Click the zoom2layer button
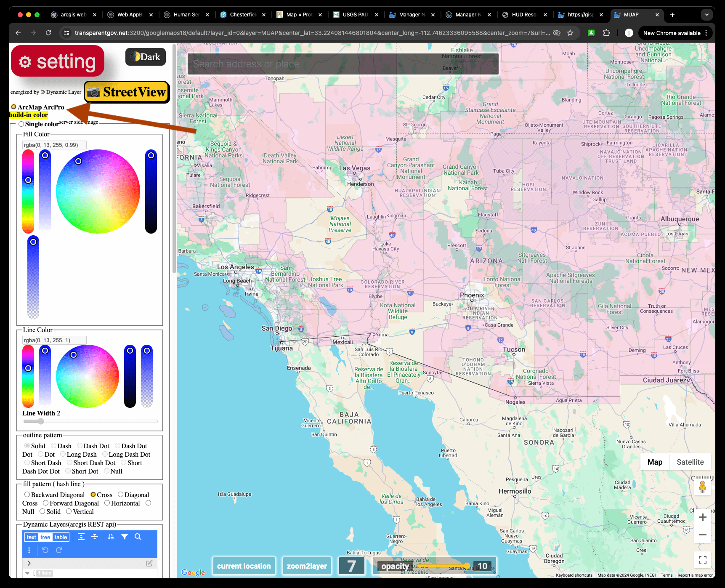725x588 pixels. [307, 566]
